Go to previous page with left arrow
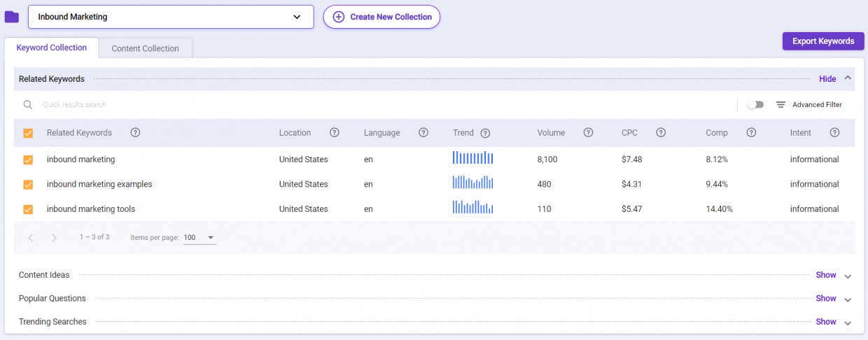Screen dimensions: 868x340 click(x=31, y=238)
